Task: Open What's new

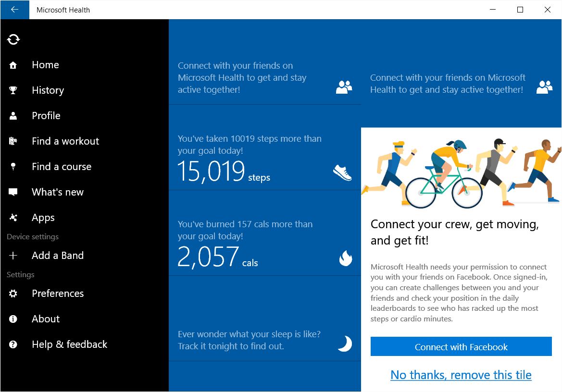Action: click(58, 192)
